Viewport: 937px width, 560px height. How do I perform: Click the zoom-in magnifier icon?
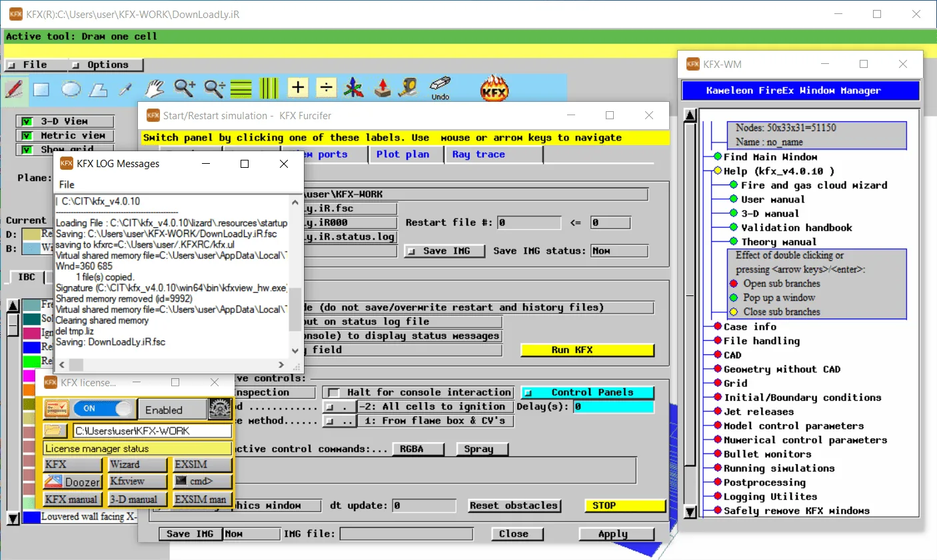pos(185,88)
